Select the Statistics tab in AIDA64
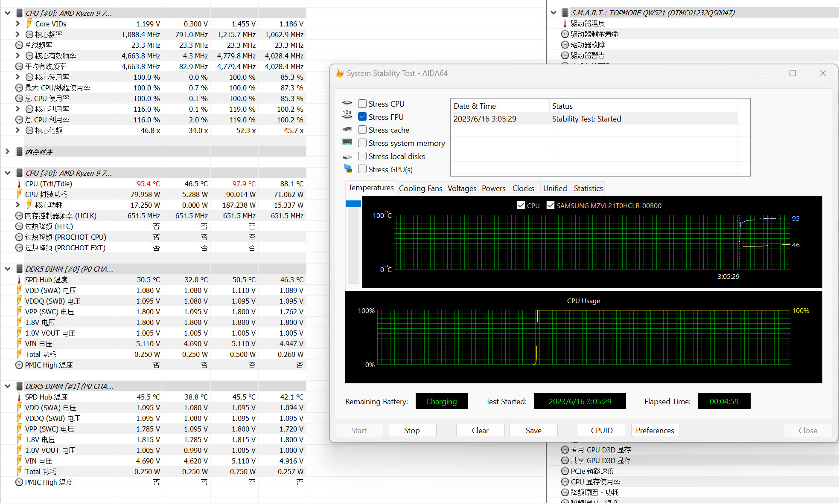This screenshot has width=839, height=504. (x=588, y=188)
